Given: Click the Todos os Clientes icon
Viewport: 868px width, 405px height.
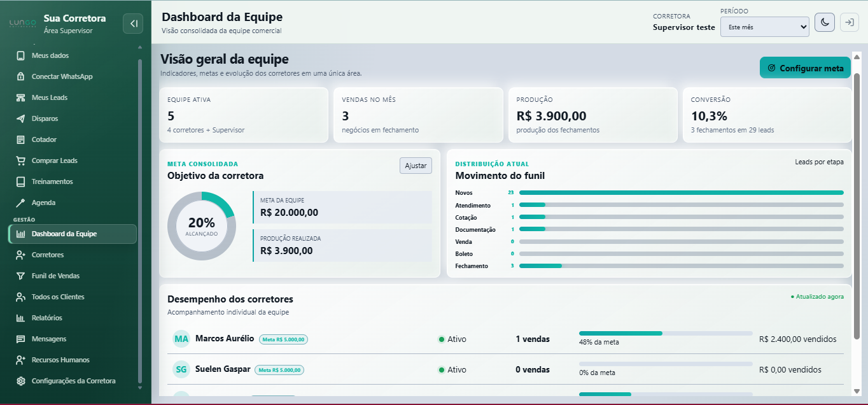Looking at the screenshot, I should click(x=20, y=297).
